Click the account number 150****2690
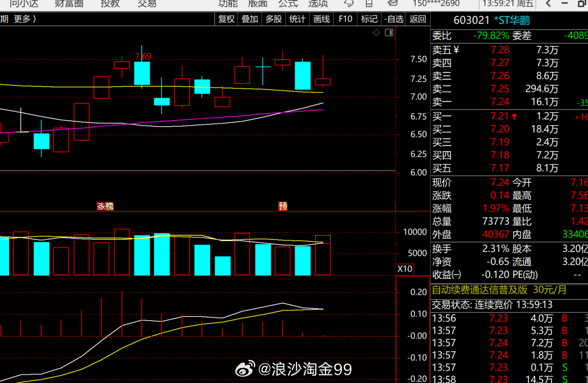The image size is (588, 383). click(x=436, y=4)
